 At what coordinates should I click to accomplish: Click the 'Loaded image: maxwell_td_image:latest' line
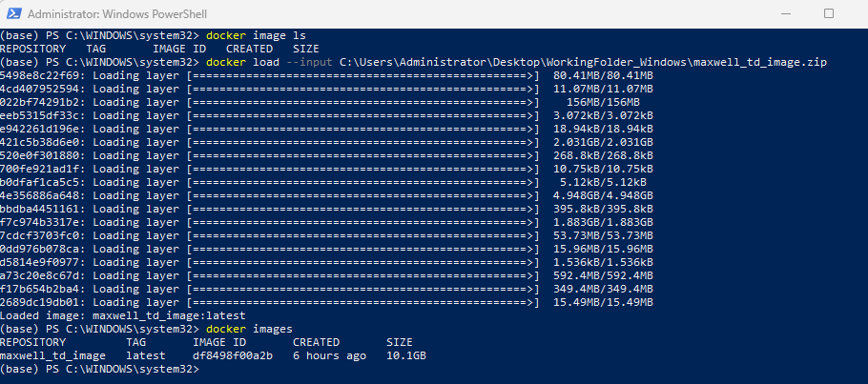(x=123, y=315)
